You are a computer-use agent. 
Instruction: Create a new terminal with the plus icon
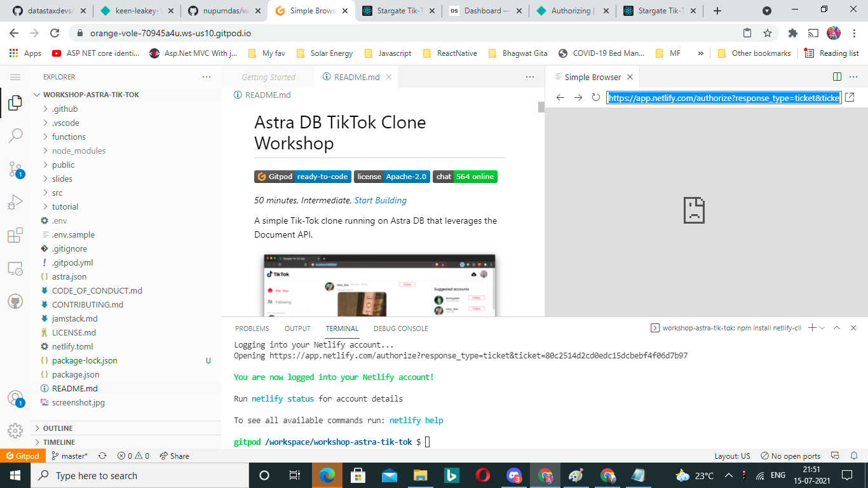click(x=813, y=328)
